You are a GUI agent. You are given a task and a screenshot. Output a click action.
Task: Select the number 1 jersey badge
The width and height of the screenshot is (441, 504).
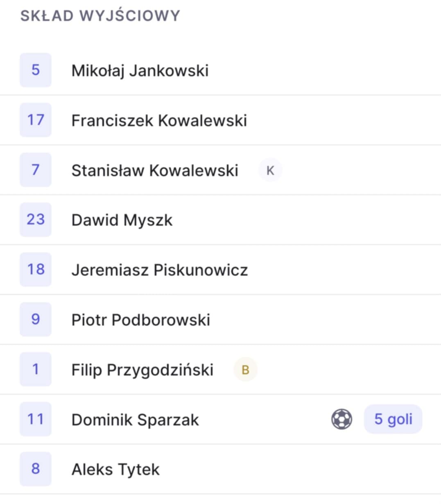[x=36, y=369]
